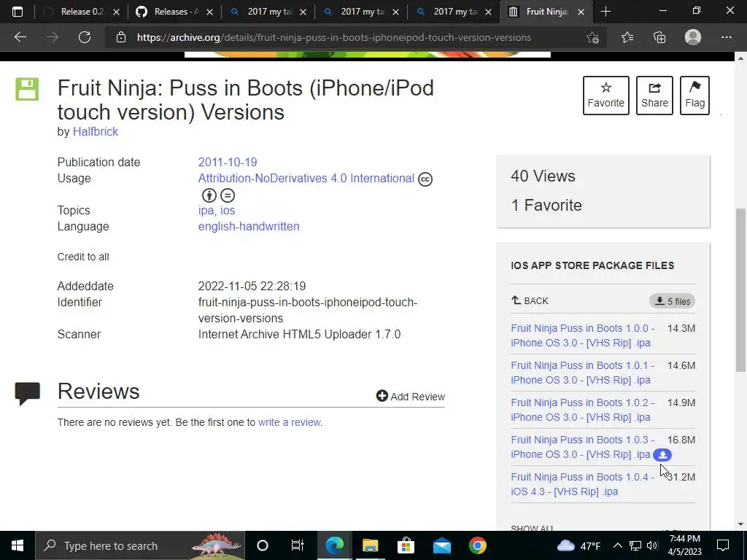747x560 pixels.
Task: Click the page vertical scrollbar thumb
Action: pyautogui.click(x=740, y=289)
